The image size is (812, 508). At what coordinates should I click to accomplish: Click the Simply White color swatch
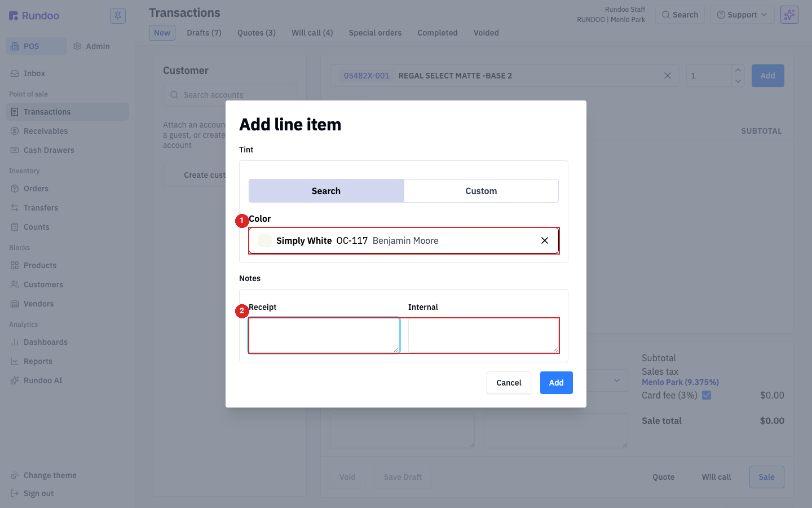pos(265,240)
